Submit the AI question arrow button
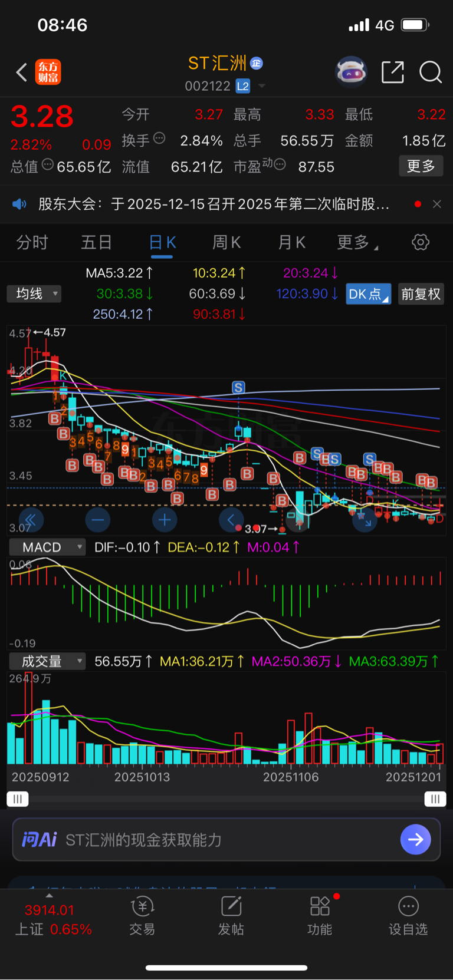453x980 pixels. tap(416, 839)
